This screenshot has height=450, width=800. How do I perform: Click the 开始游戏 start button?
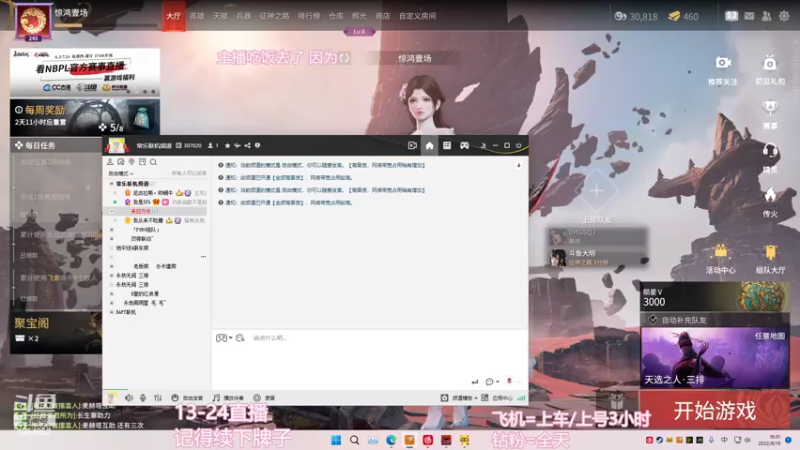(x=715, y=410)
